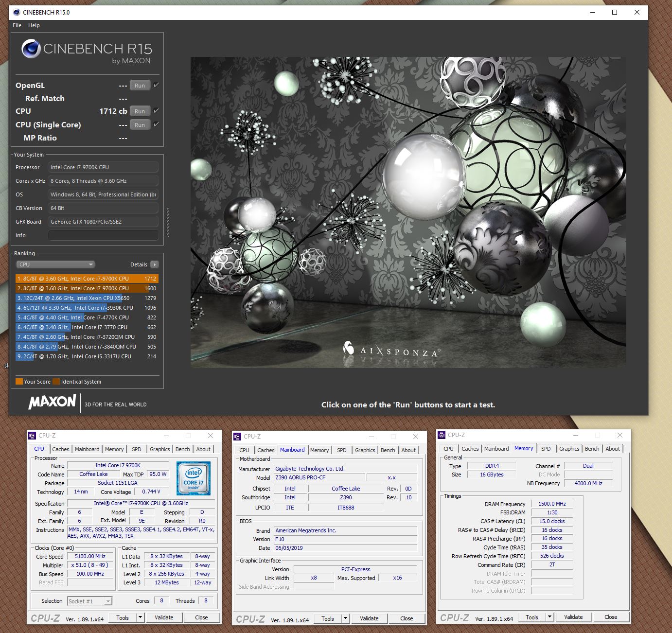The image size is (672, 633).
Task: Click the Cinebench app icon in title bar
Action: point(16,12)
